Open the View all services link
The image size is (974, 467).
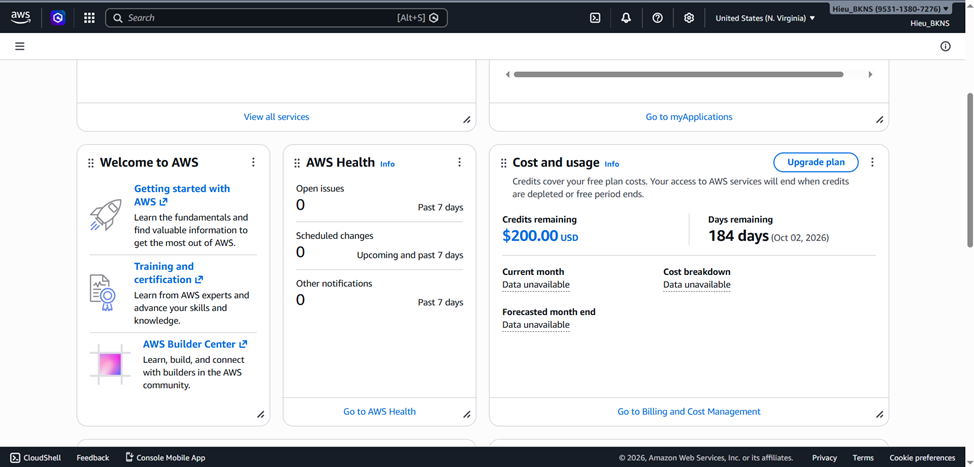[x=276, y=117]
